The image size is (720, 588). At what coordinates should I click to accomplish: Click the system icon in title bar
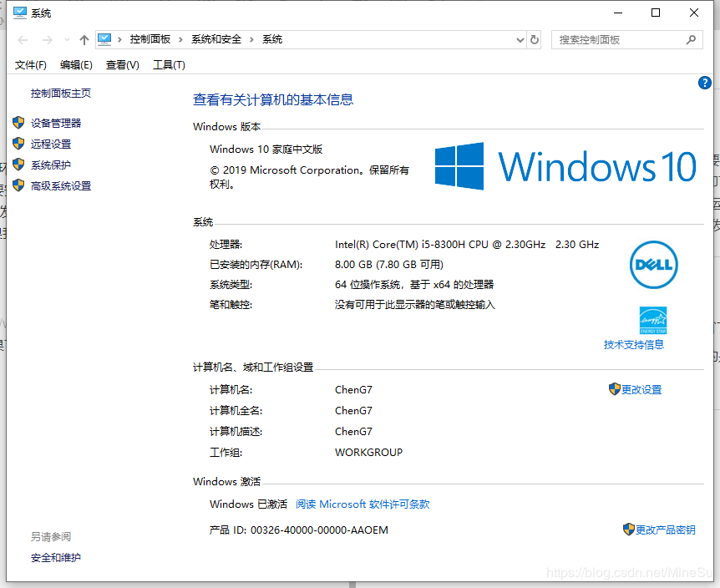pyautogui.click(x=20, y=13)
